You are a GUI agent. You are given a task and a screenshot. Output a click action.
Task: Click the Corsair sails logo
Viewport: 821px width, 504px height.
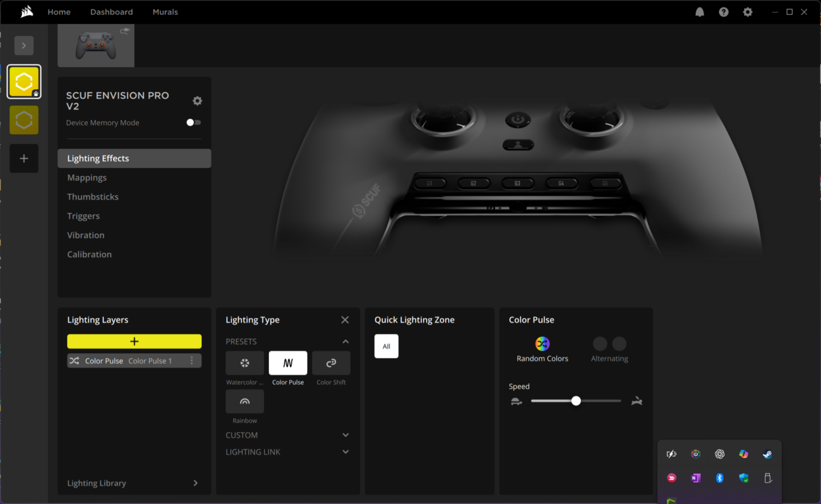pos(27,12)
